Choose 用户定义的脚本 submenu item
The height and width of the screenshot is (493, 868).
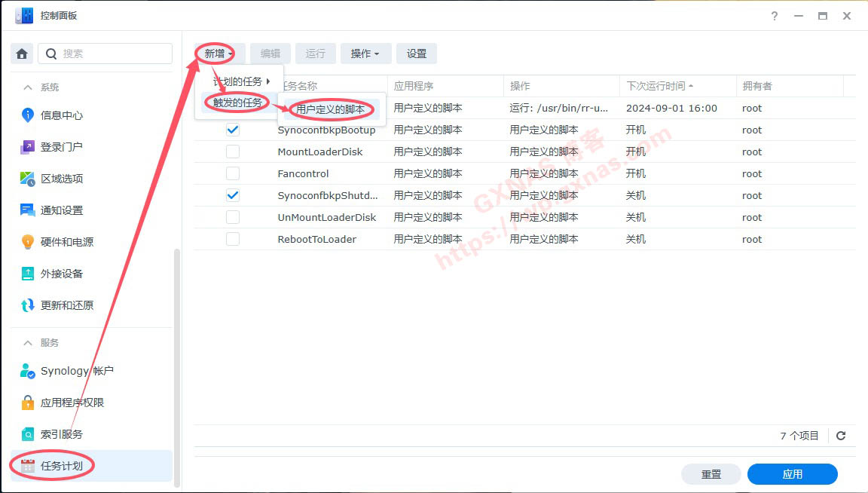click(331, 109)
